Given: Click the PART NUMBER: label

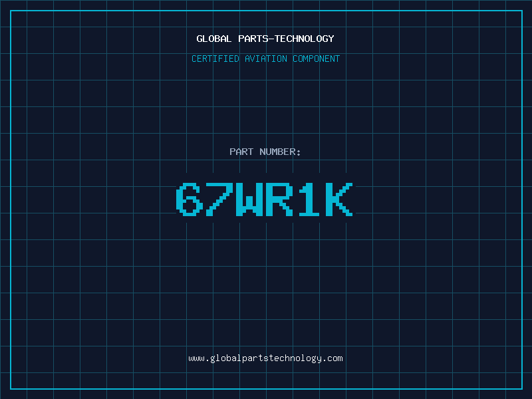Looking at the screenshot, I should click(x=265, y=152).
